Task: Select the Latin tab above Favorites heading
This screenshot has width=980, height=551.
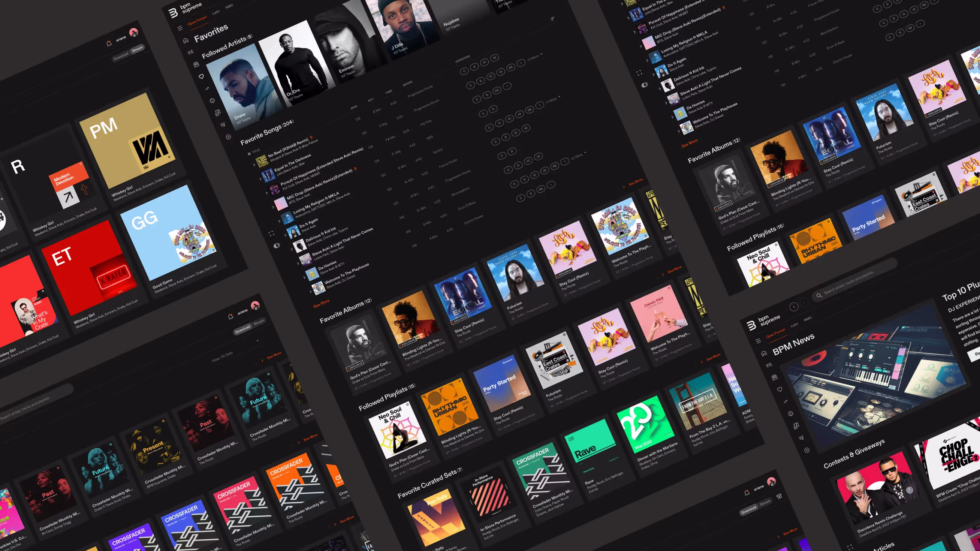Action: 216,12
